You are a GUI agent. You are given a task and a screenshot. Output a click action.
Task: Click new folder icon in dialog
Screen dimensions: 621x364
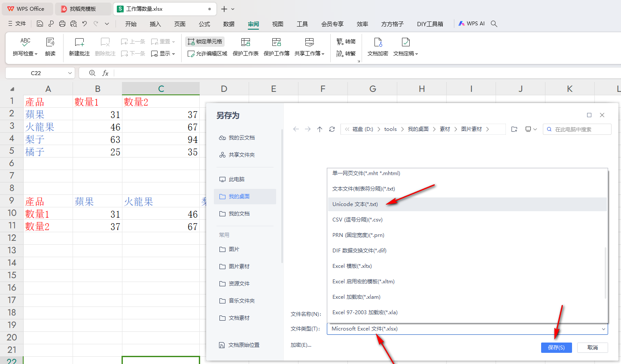click(514, 129)
